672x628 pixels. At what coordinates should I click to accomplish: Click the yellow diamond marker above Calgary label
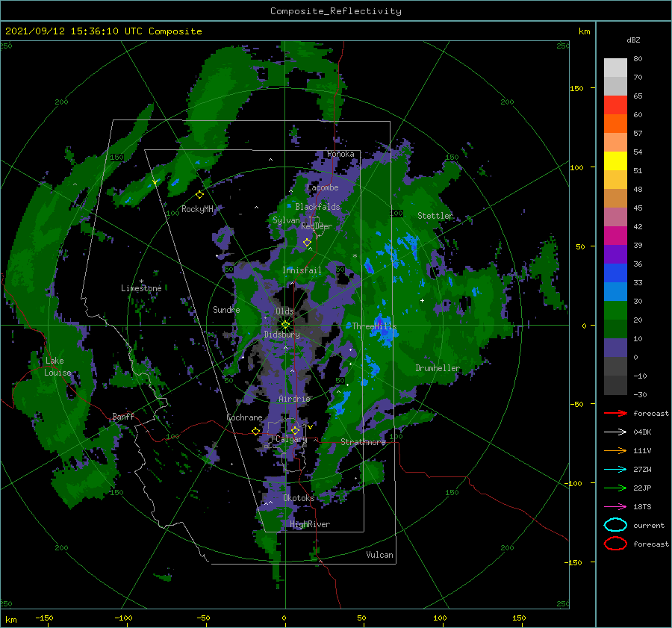(295, 430)
